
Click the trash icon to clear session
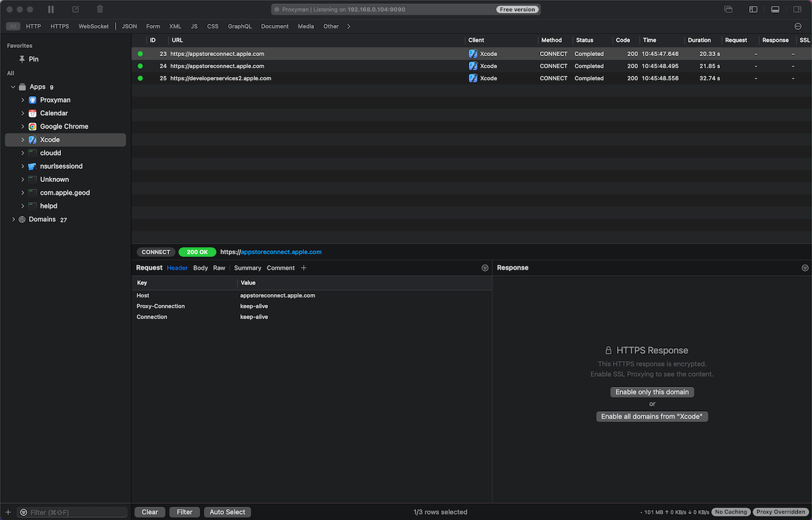pyautogui.click(x=100, y=9)
